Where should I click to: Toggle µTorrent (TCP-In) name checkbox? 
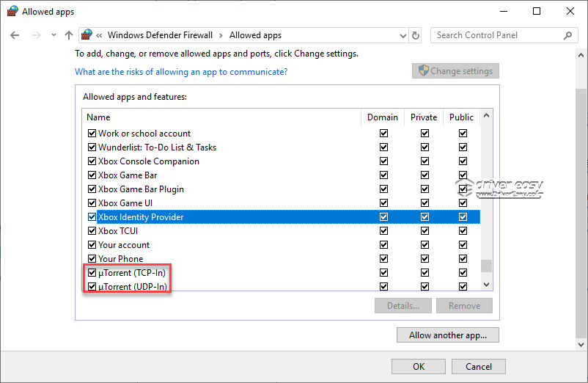click(92, 272)
